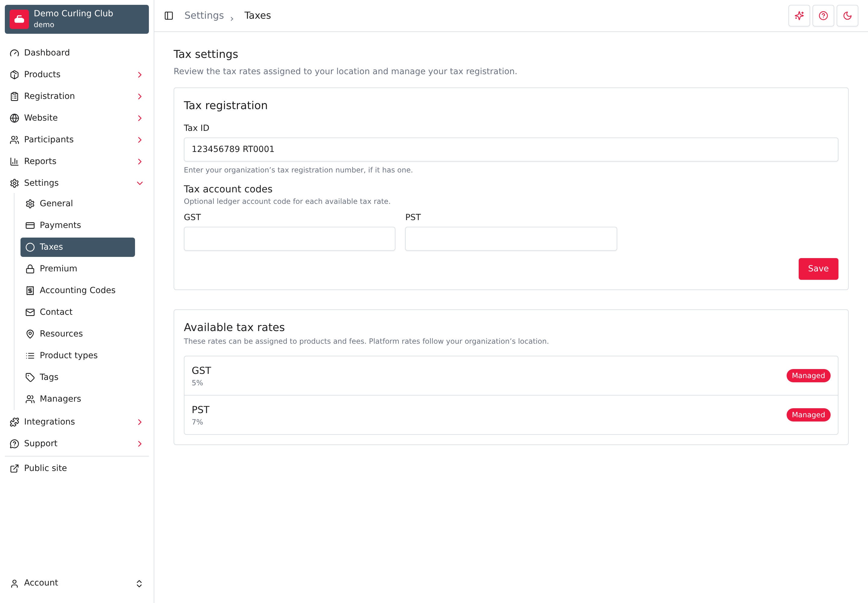Expand the Website submenu chevron
The width and height of the screenshot is (868, 603).
click(x=140, y=118)
